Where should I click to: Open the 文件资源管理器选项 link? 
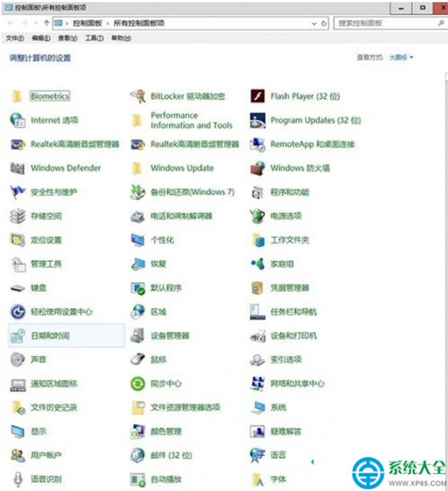pos(185,407)
